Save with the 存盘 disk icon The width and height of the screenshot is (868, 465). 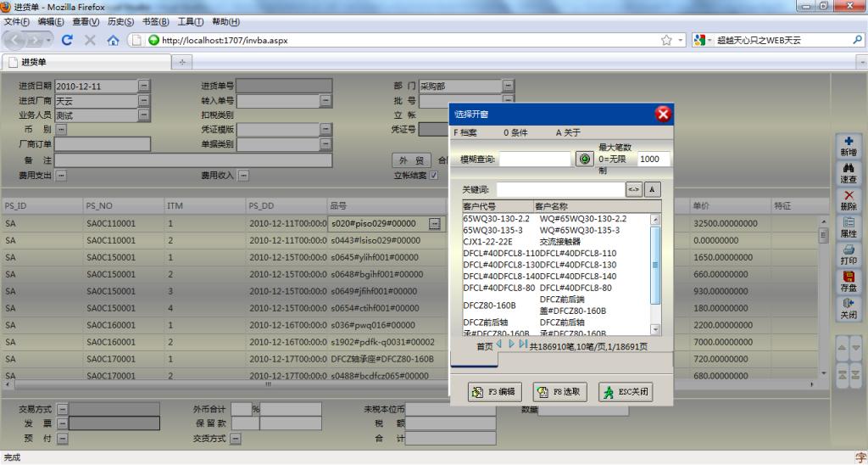849,281
